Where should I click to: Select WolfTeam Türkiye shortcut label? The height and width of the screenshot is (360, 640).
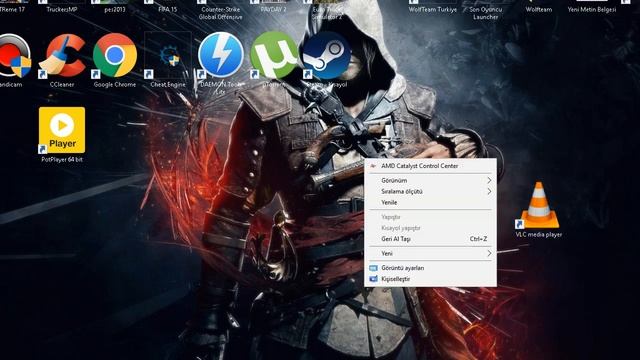[x=433, y=9]
